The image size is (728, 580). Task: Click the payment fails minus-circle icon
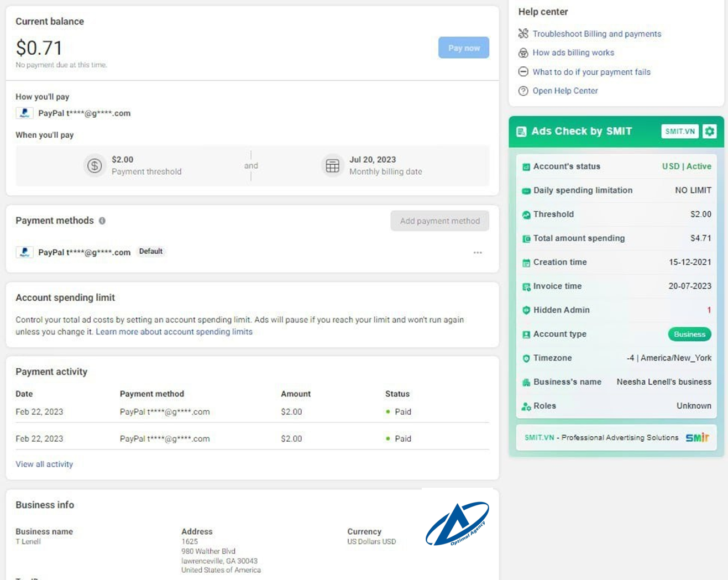coord(523,72)
